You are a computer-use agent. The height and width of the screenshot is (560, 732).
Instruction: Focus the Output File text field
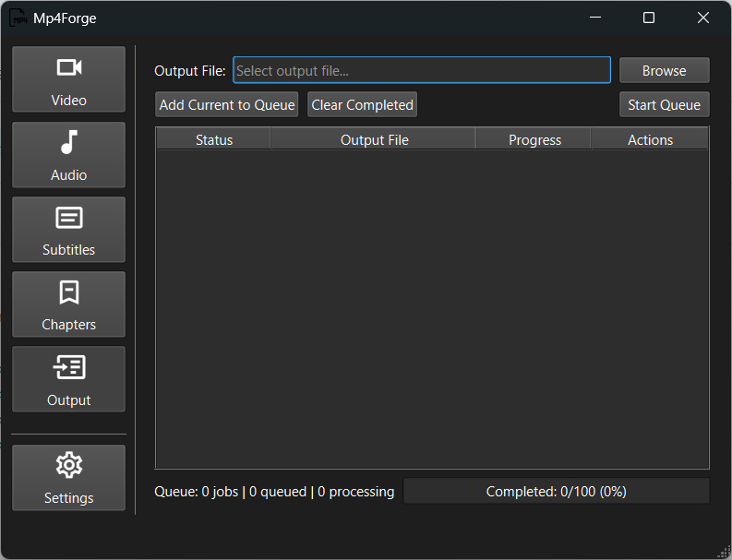click(422, 71)
